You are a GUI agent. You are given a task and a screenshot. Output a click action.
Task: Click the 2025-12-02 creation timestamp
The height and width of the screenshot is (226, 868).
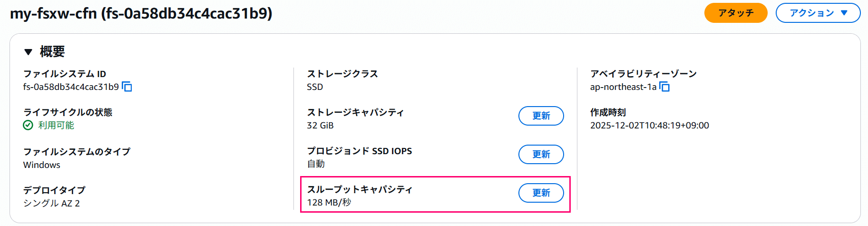(x=649, y=126)
